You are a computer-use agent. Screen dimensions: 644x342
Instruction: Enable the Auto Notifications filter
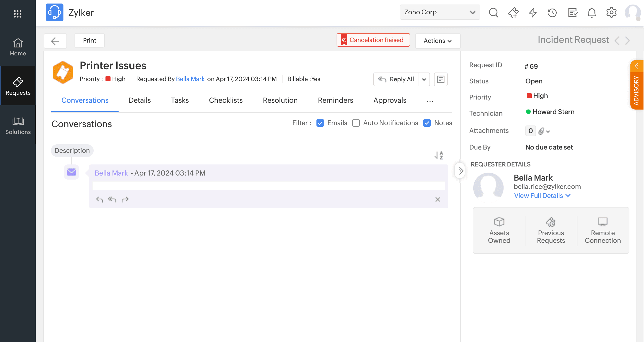(356, 123)
